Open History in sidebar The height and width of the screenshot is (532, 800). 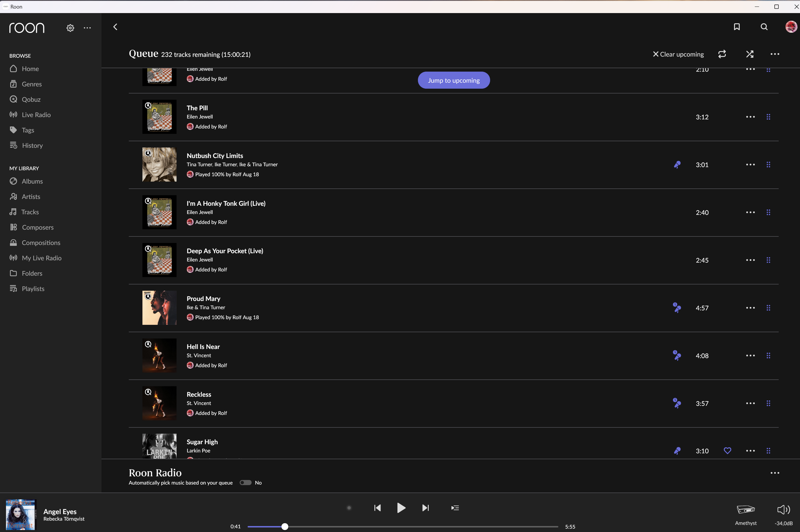(26, 145)
